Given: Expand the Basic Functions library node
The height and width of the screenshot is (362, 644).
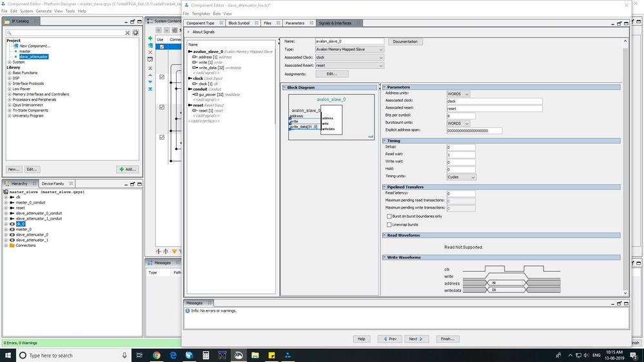Looking at the screenshot, I should pos(9,73).
